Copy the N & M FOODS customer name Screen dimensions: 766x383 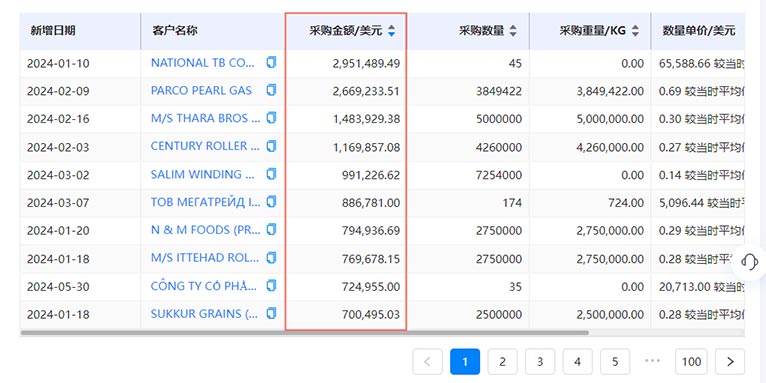pyautogui.click(x=271, y=230)
